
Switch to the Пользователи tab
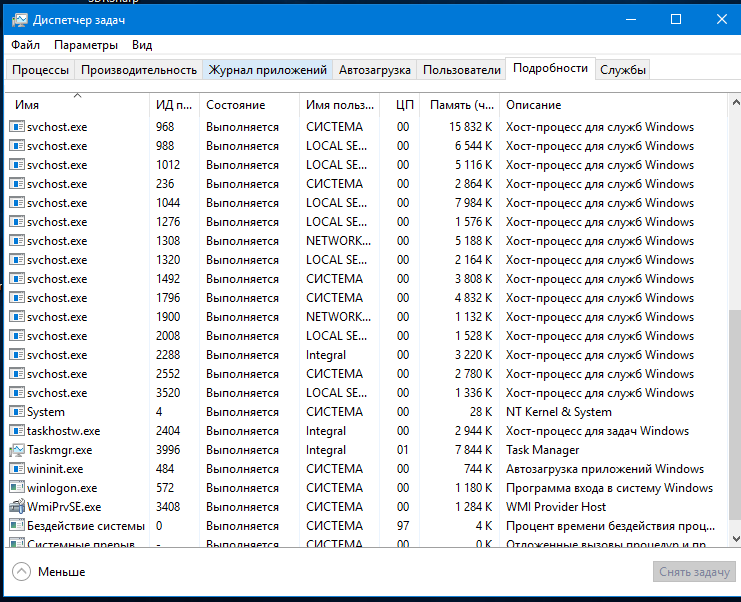tap(462, 70)
